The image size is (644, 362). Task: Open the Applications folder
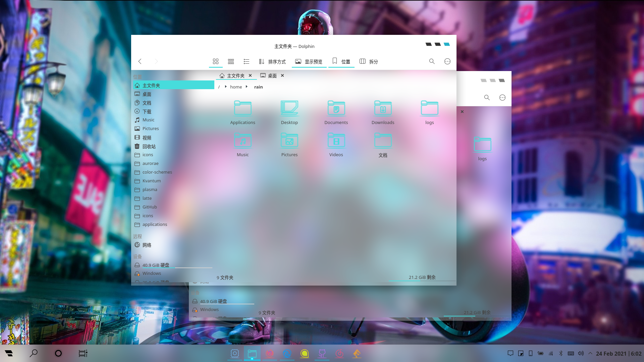(x=243, y=112)
